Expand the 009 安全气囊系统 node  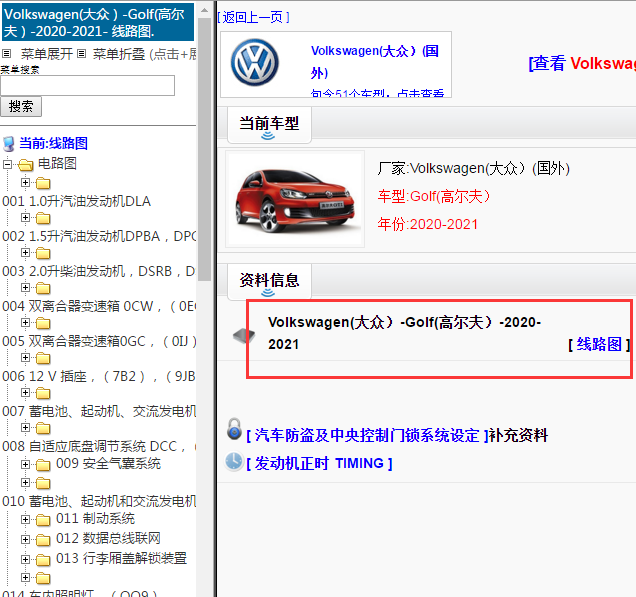click(x=25, y=464)
